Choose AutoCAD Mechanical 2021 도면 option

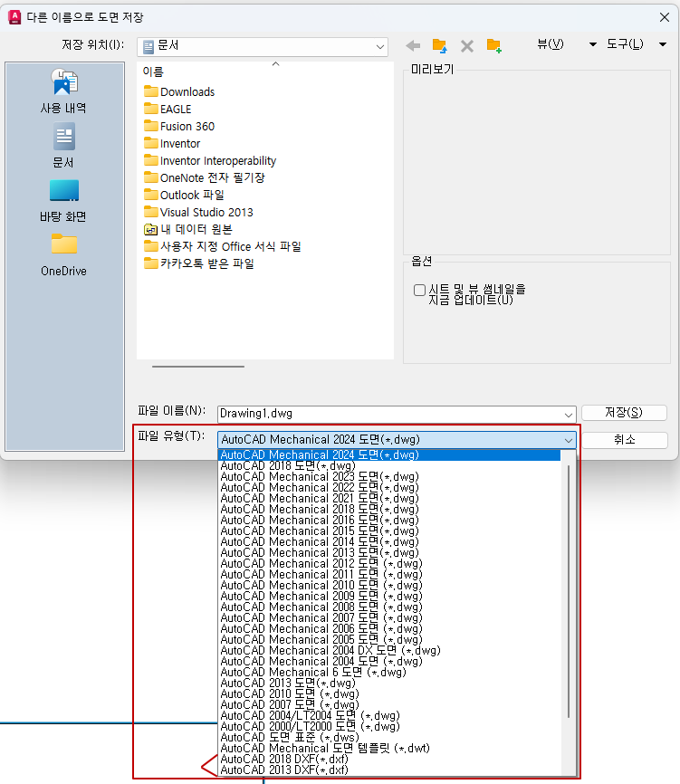coord(389,499)
